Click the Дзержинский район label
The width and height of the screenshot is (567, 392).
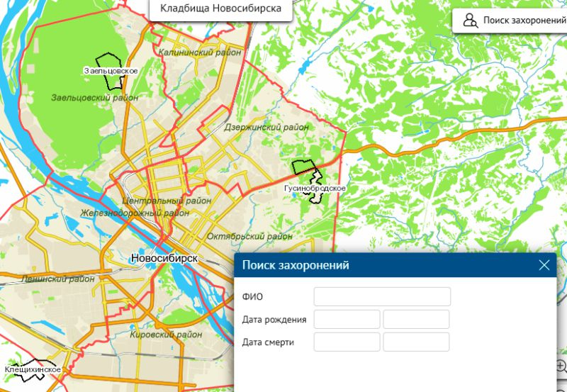pos(266,128)
